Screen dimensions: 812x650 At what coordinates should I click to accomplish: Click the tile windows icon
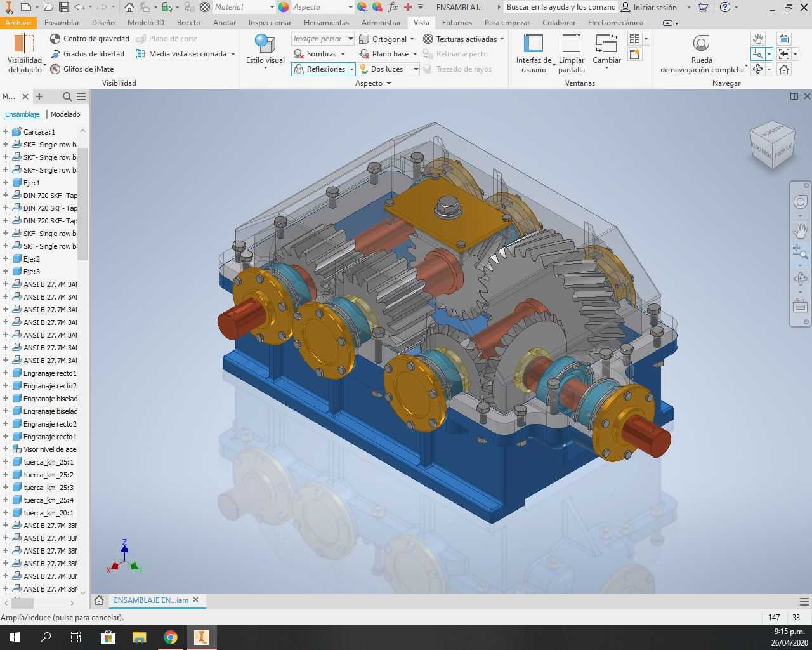click(634, 39)
